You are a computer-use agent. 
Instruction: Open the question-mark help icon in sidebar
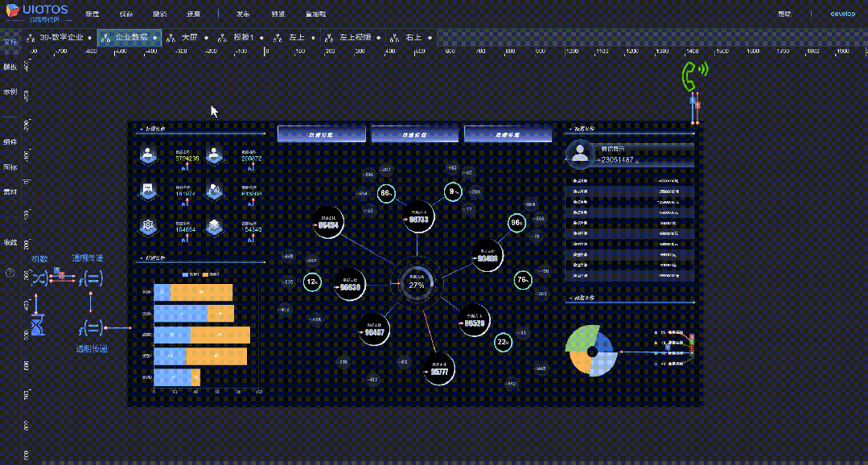[10, 273]
